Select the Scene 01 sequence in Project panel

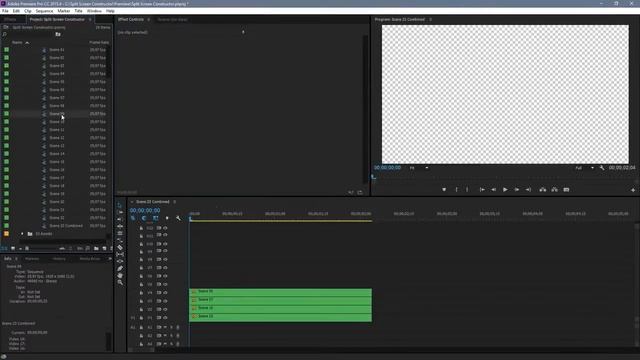click(x=57, y=50)
